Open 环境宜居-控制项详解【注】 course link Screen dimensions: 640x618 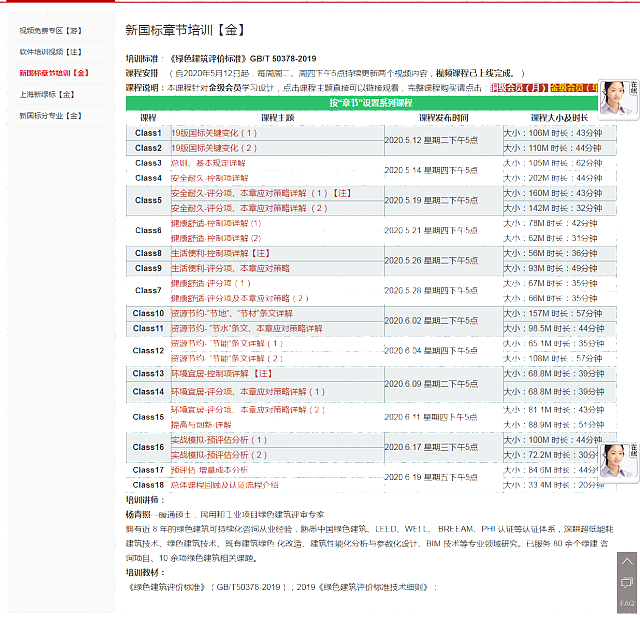coord(222,374)
